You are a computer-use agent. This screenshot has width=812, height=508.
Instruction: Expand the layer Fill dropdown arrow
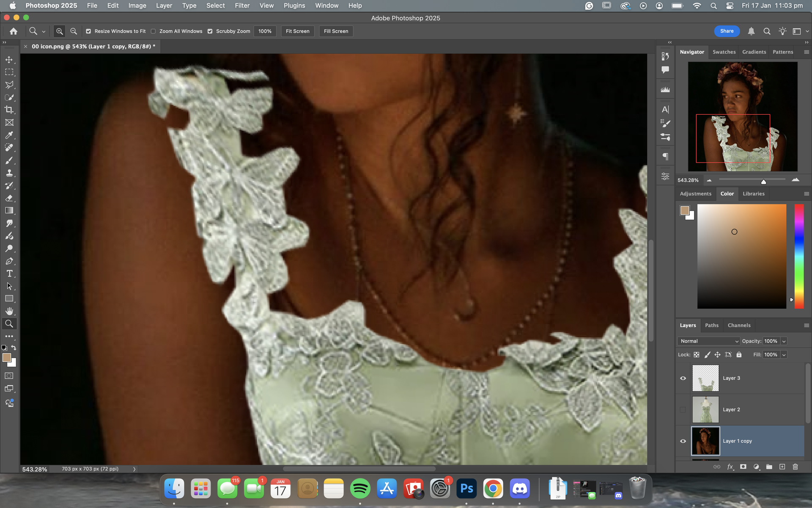coord(784,355)
